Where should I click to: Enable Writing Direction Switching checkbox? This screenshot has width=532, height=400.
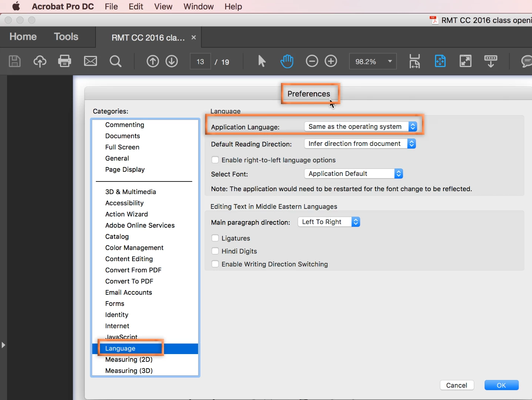click(x=215, y=264)
